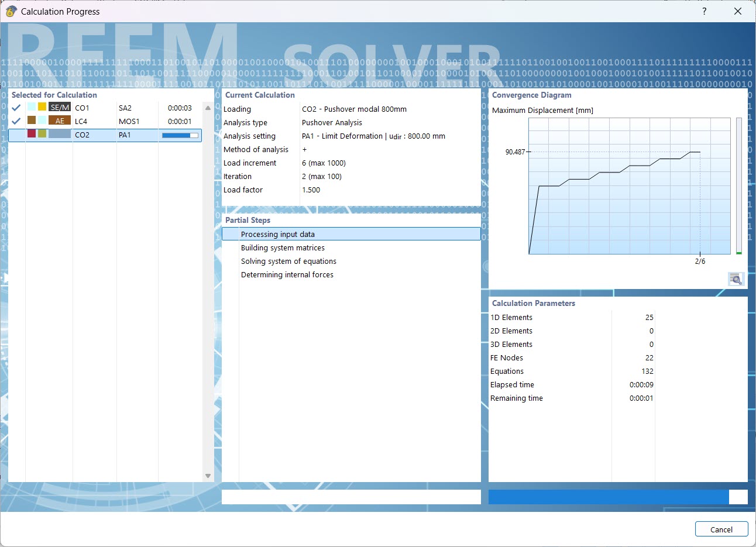Open the convergence diagram details magnifier icon

pos(736,279)
